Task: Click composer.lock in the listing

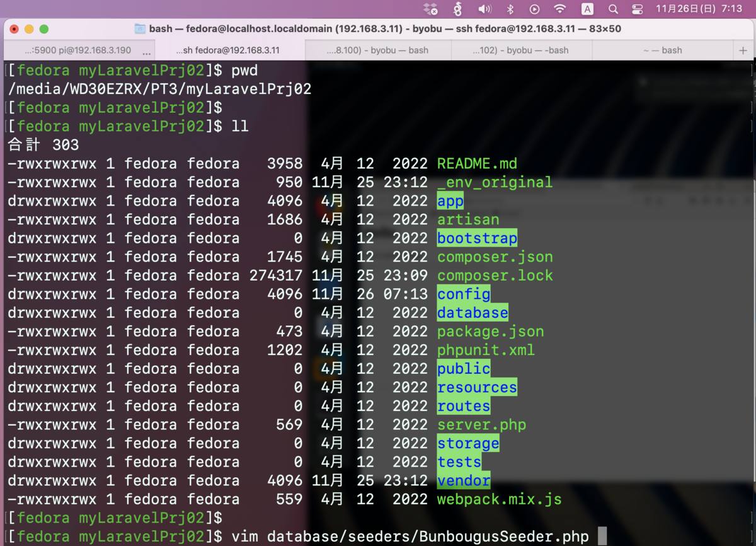Action: tap(495, 276)
